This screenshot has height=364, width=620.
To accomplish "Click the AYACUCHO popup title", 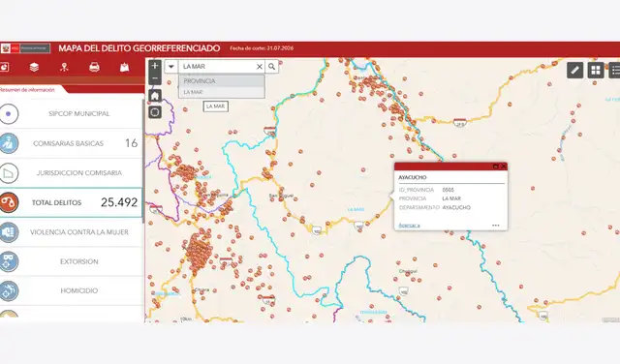I will 413,177.
